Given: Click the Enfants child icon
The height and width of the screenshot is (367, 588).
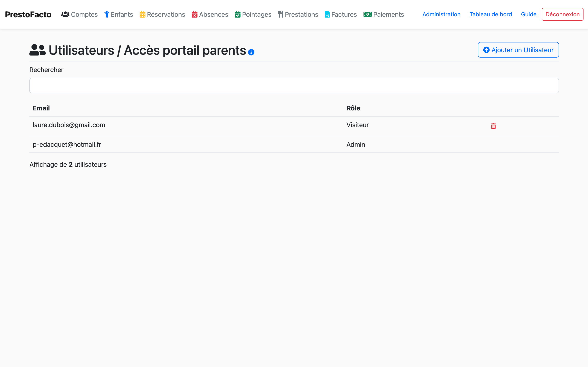Looking at the screenshot, I should point(107,14).
